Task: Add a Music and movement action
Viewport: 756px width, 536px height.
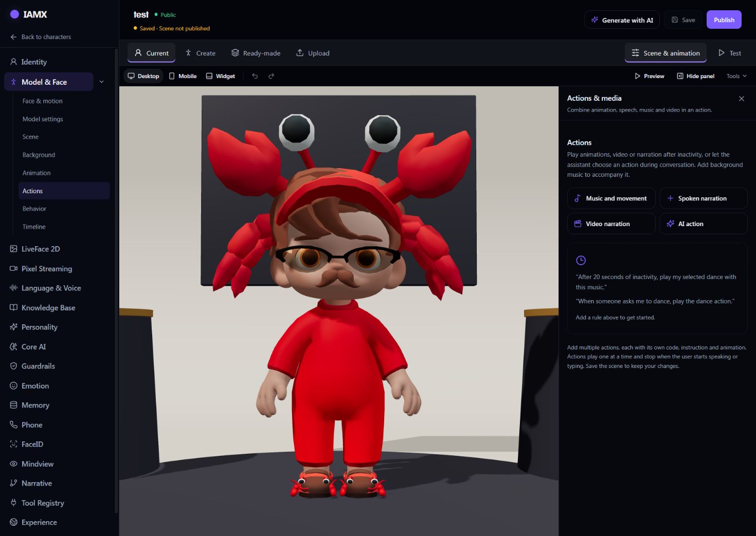Action: point(611,198)
